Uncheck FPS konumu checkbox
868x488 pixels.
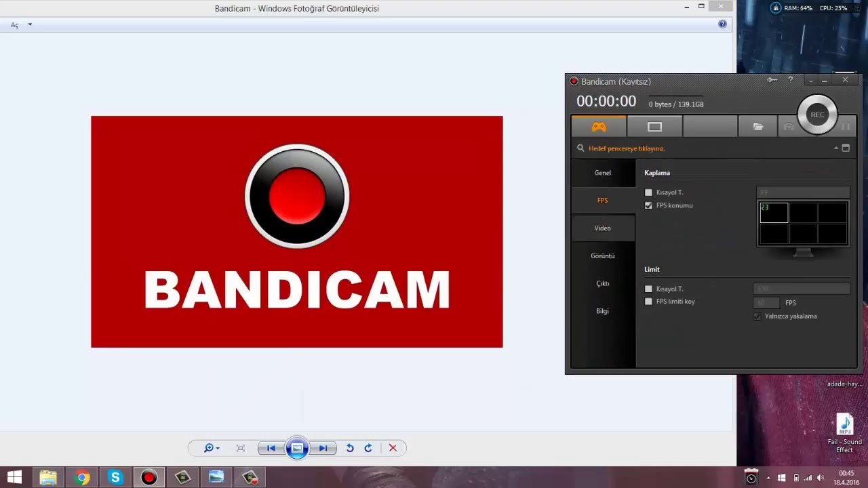(648, 205)
